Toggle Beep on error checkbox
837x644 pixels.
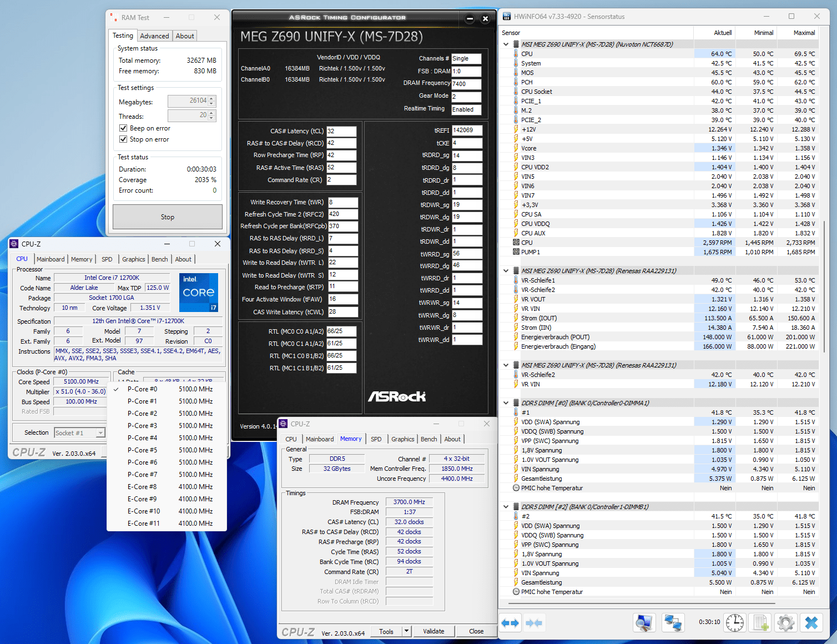123,128
